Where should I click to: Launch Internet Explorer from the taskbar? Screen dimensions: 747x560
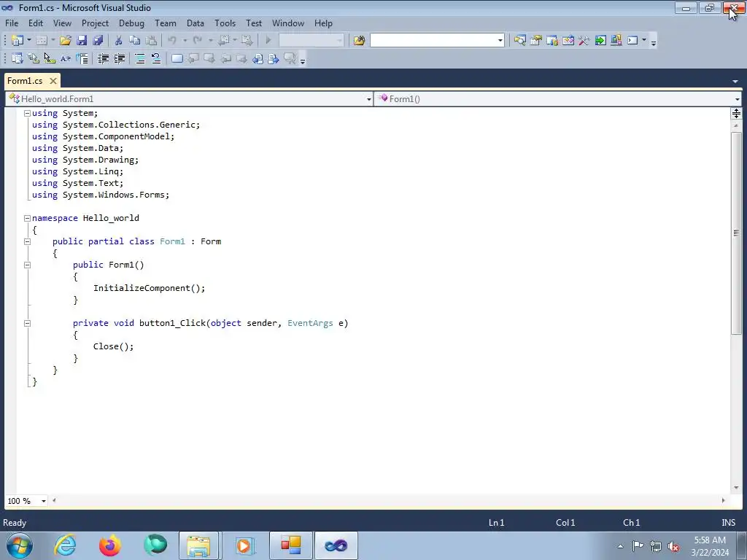click(65, 545)
